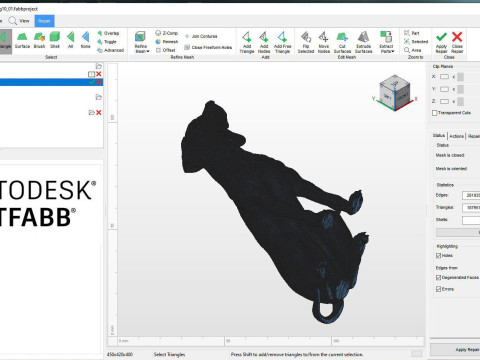
Task: Click the Remesh option
Action: pyautogui.click(x=167, y=42)
